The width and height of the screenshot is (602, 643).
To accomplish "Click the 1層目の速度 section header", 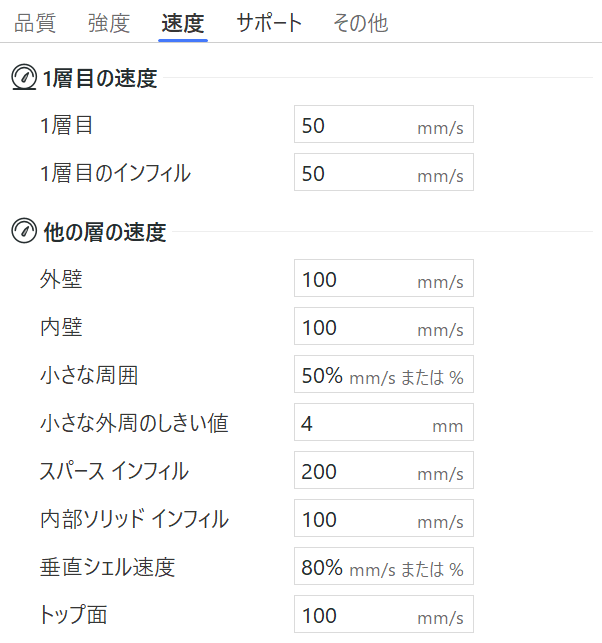I will pos(99,79).
